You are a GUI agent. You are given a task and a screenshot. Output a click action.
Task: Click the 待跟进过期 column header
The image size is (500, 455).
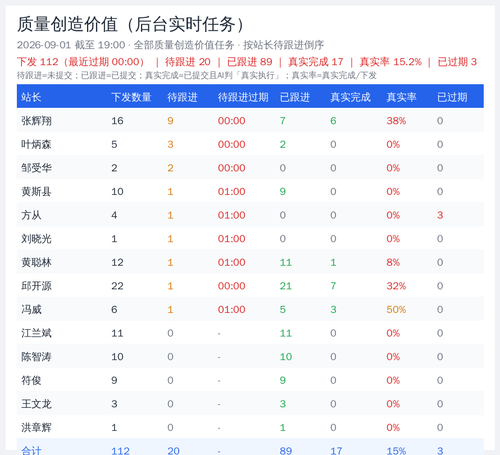(243, 97)
